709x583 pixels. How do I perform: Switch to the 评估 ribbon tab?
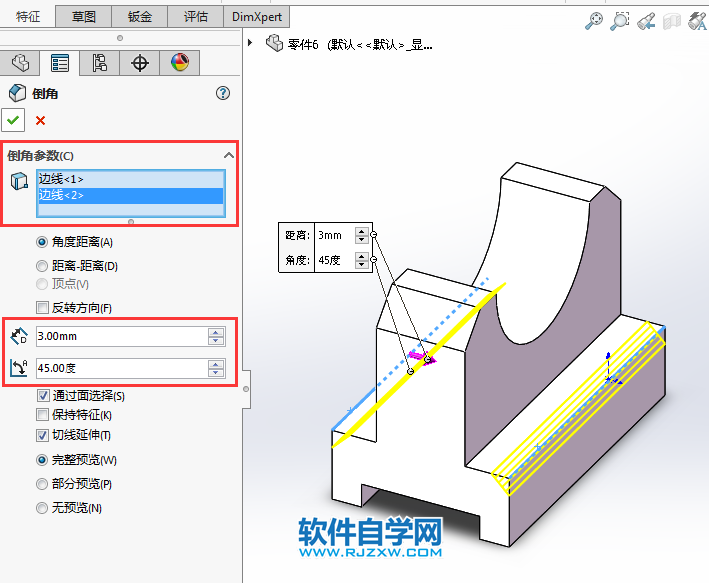tap(196, 17)
